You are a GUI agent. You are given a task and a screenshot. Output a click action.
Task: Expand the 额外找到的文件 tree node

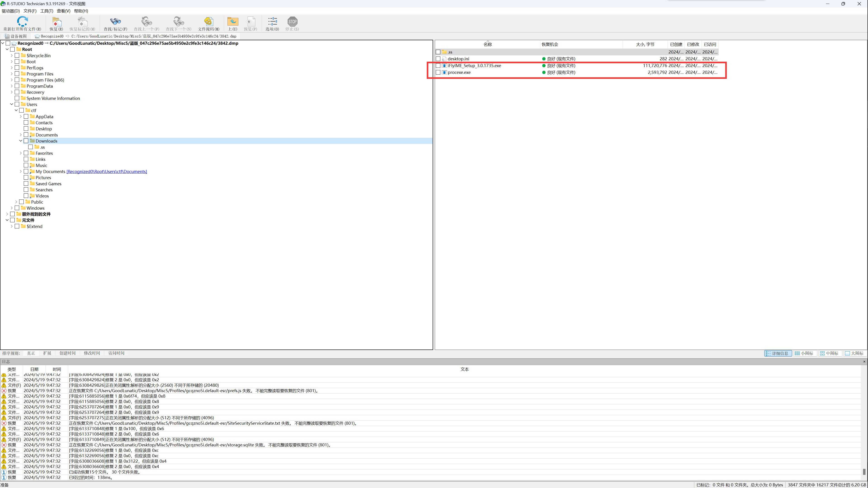[x=7, y=214]
